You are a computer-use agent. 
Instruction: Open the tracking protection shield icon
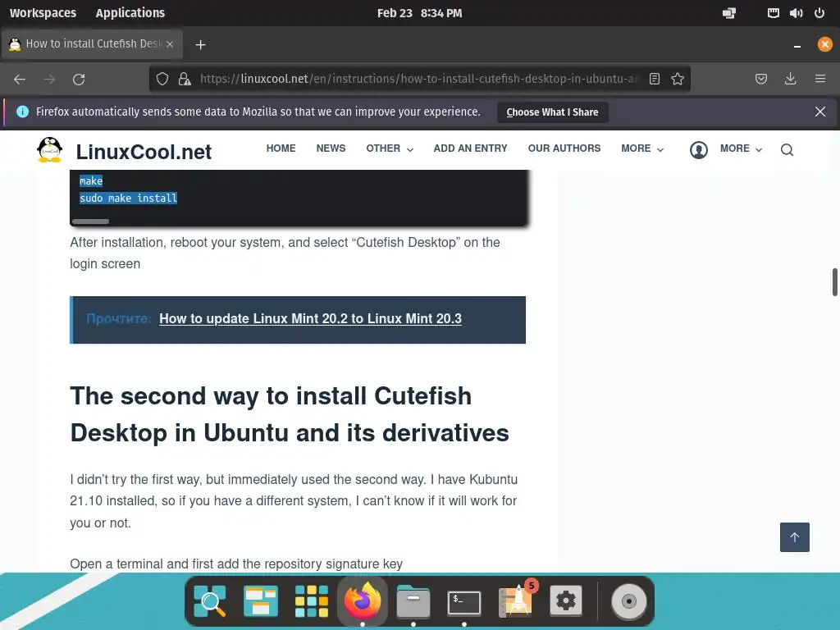click(162, 80)
